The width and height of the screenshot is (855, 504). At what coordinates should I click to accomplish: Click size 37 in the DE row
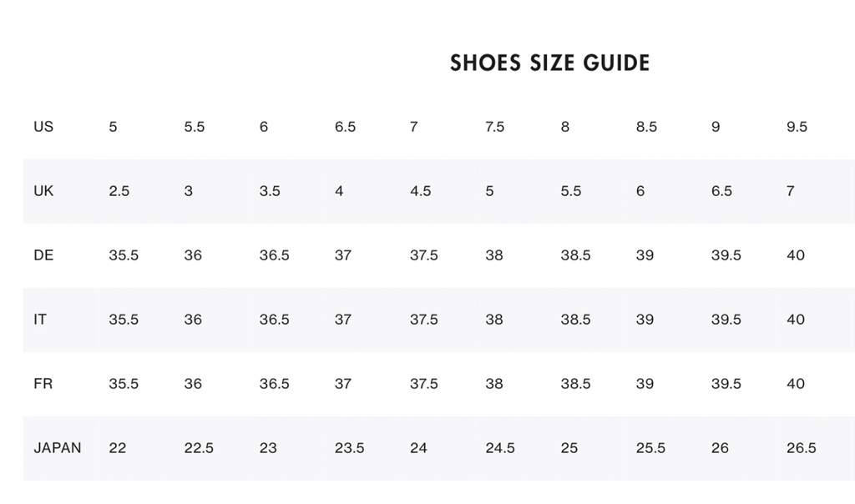tap(343, 255)
